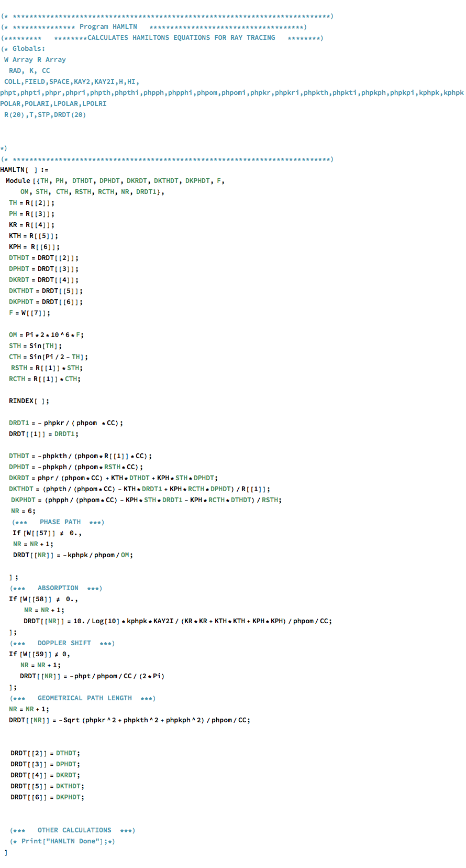This screenshot has height=868, width=466.
Task: Click the '(* Print["HAMLTN Done"];*)' comment
Action: (62, 841)
